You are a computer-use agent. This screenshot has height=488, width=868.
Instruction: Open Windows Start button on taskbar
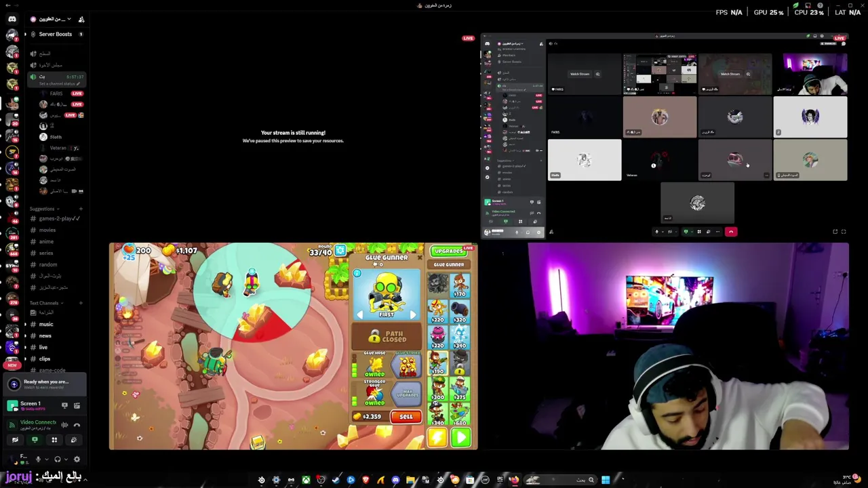click(x=606, y=480)
